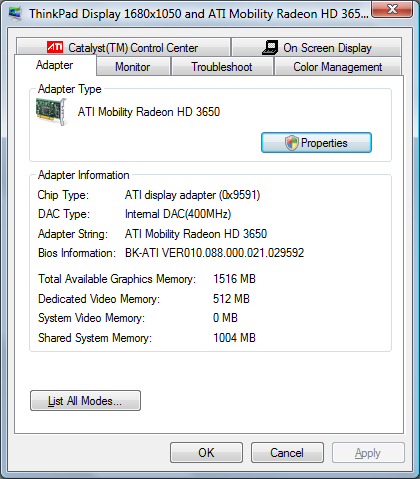Open the Troubleshoot tab
Viewport: 420px width, 479px height.
[x=222, y=67]
